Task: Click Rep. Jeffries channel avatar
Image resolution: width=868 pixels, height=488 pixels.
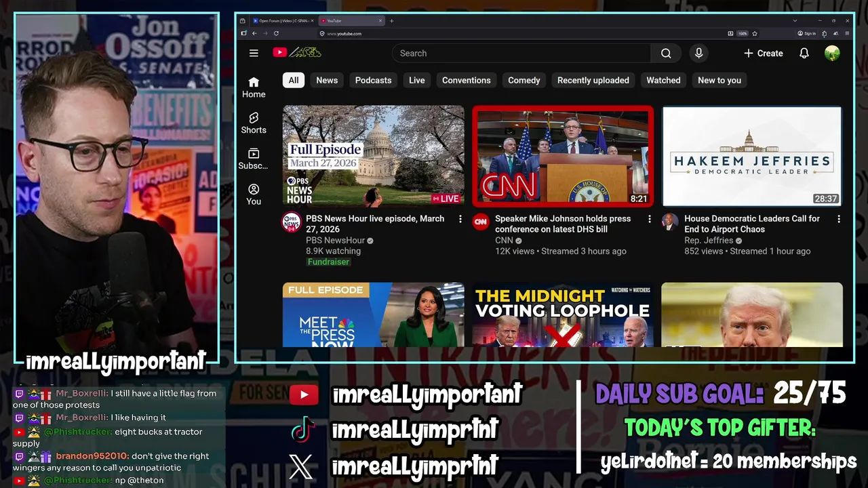Action: (x=670, y=222)
